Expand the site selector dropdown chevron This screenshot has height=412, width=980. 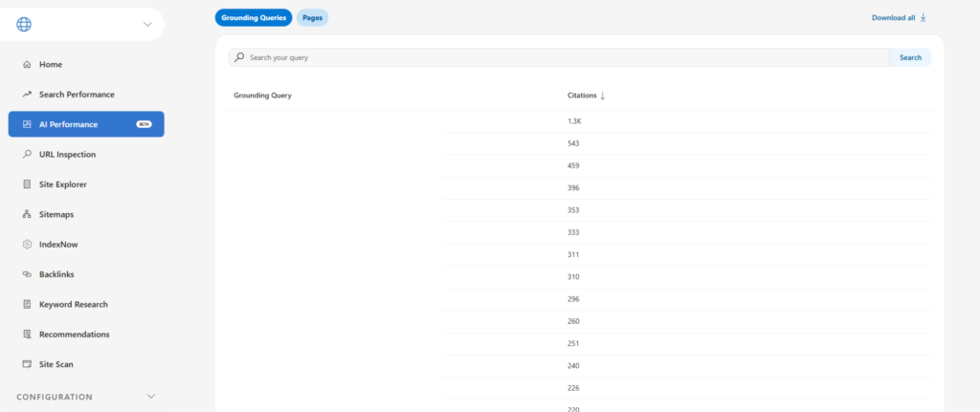pyautogui.click(x=147, y=24)
